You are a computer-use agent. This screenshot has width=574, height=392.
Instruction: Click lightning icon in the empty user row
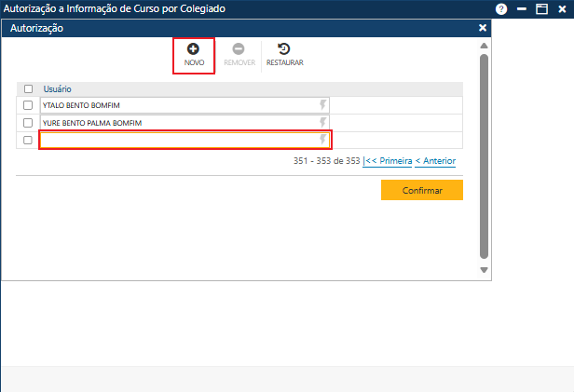point(323,140)
